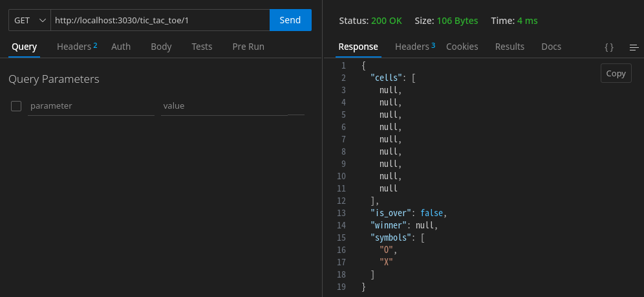
Task: Copy the response with Copy button
Action: click(616, 73)
